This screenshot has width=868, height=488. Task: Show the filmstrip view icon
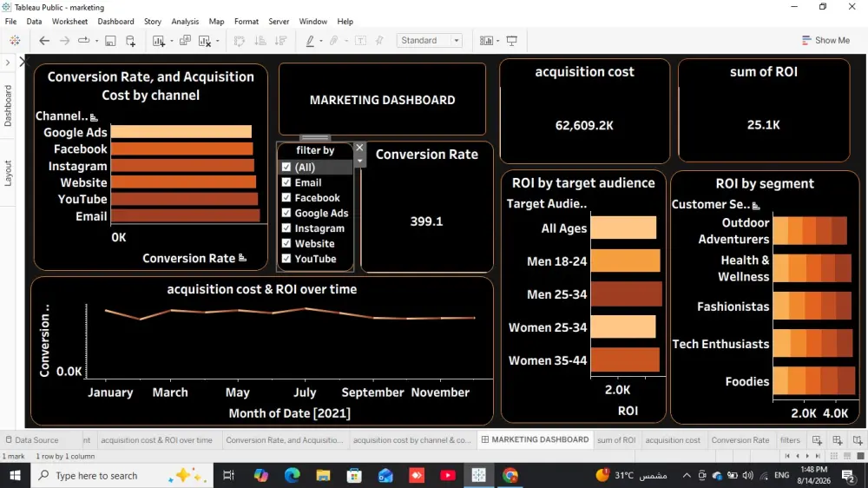847,456
